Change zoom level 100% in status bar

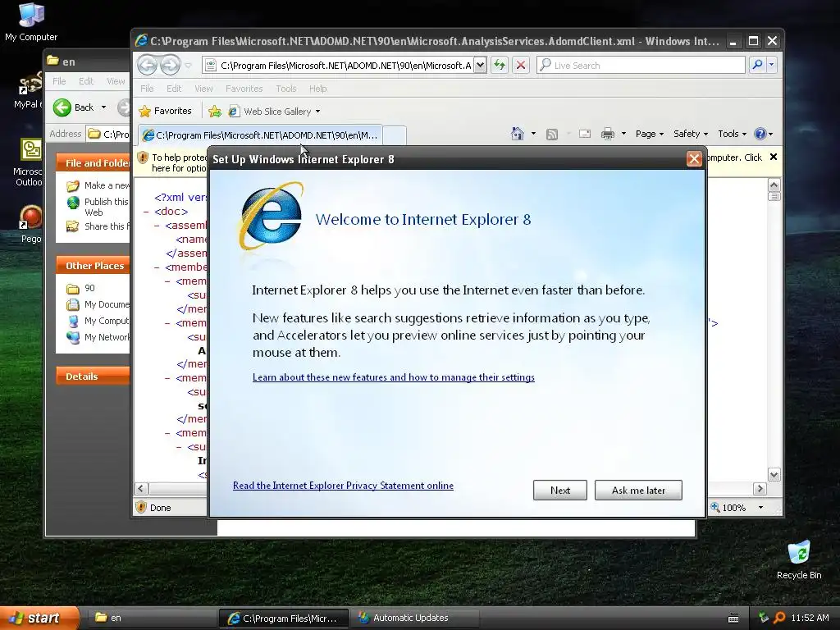click(x=736, y=507)
